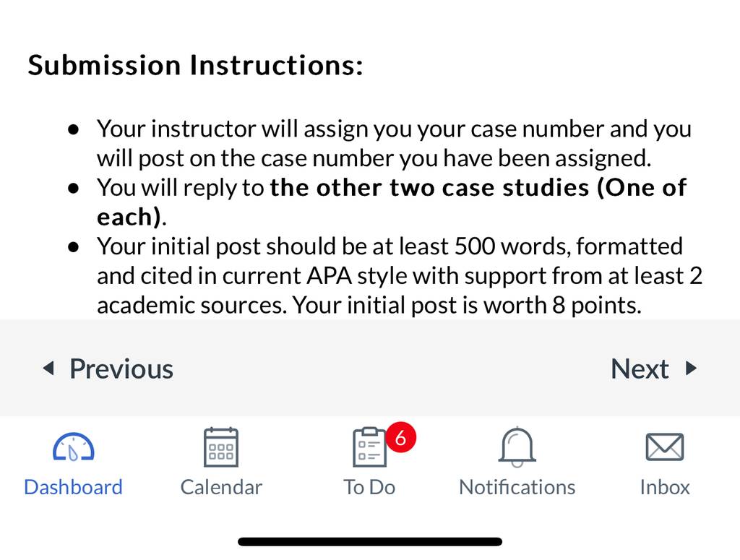Select the Inbox tab label
The width and height of the screenshot is (740, 560).
coord(665,487)
